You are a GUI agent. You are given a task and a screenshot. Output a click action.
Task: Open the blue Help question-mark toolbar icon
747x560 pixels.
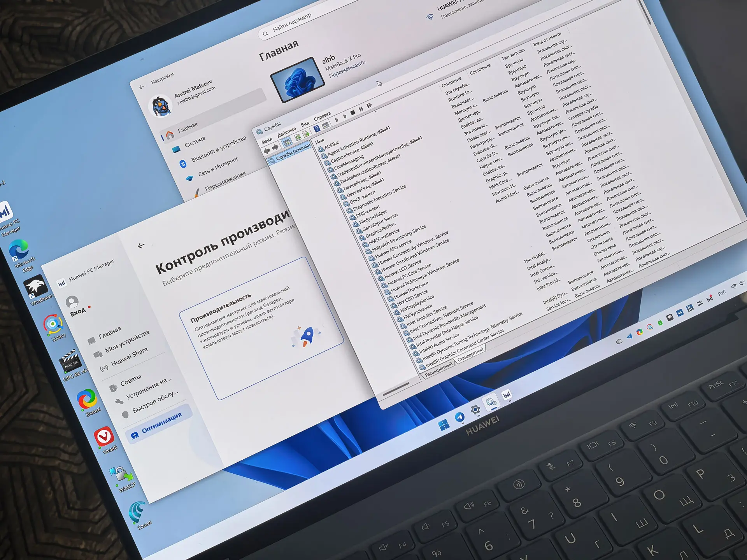tap(317, 128)
